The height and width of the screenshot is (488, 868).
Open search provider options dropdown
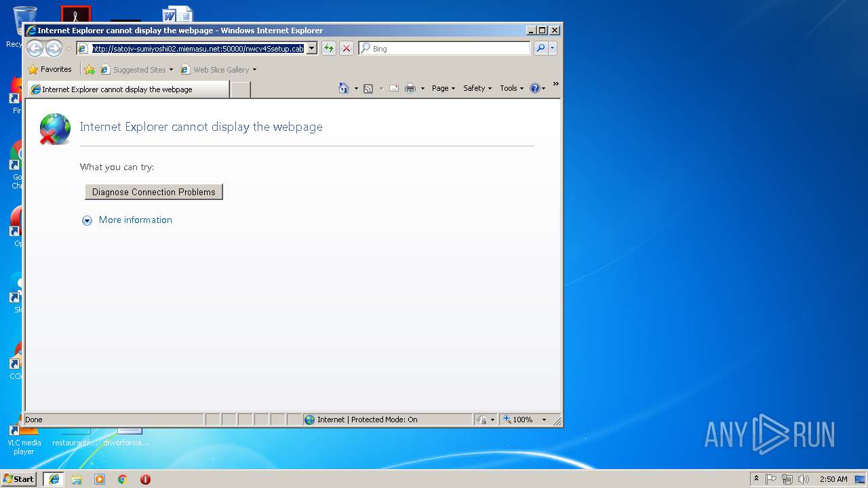tap(553, 48)
